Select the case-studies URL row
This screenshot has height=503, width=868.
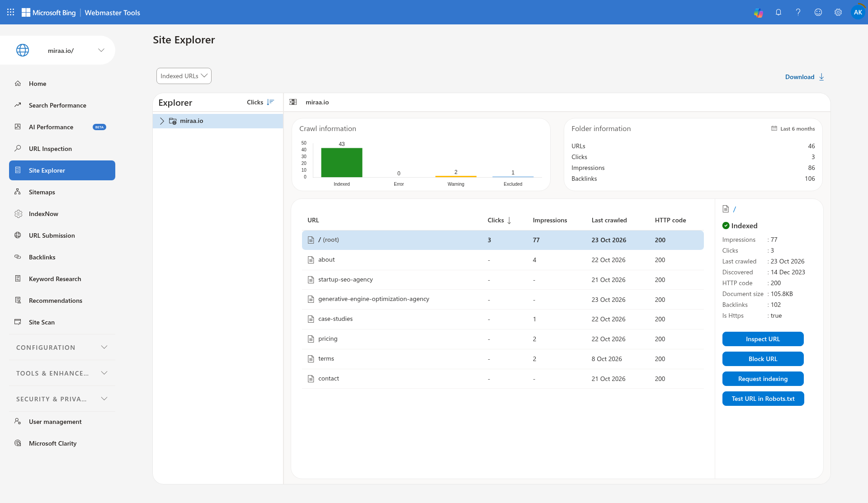pyautogui.click(x=503, y=319)
